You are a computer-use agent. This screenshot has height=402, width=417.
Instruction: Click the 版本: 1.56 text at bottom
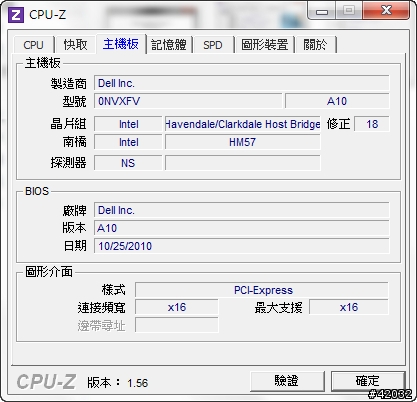(x=118, y=383)
